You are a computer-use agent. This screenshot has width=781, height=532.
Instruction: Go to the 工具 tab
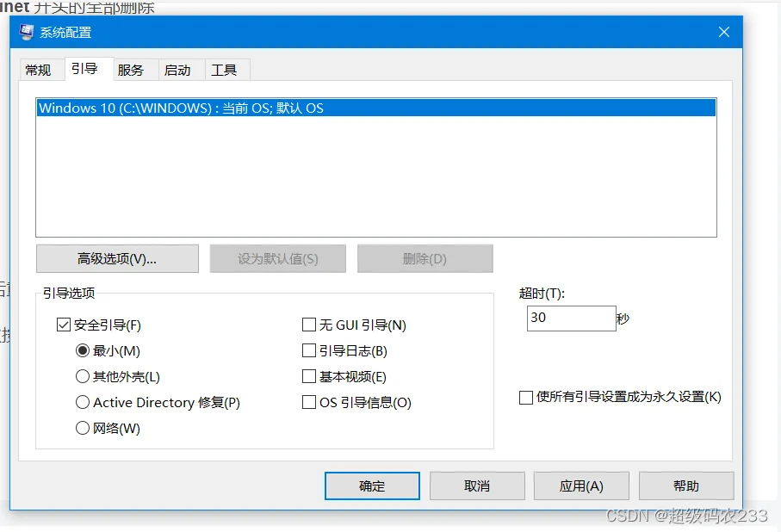[x=225, y=71]
